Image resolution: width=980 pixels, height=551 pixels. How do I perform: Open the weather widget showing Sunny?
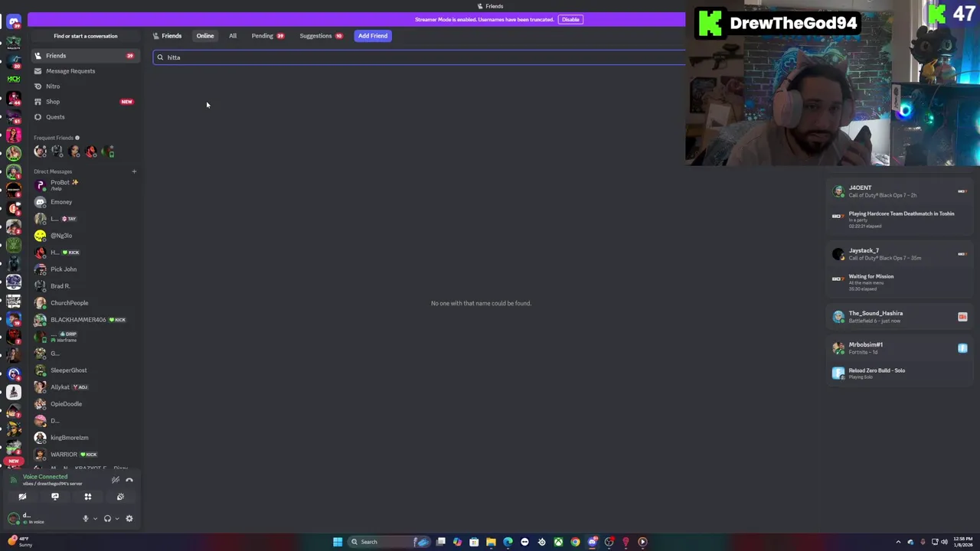point(19,542)
